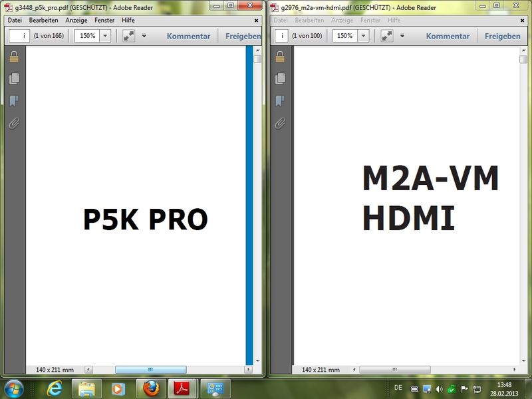Image resolution: width=532 pixels, height=399 pixels.
Task: Switch to Firefox on the taskbar
Action: coord(151,389)
